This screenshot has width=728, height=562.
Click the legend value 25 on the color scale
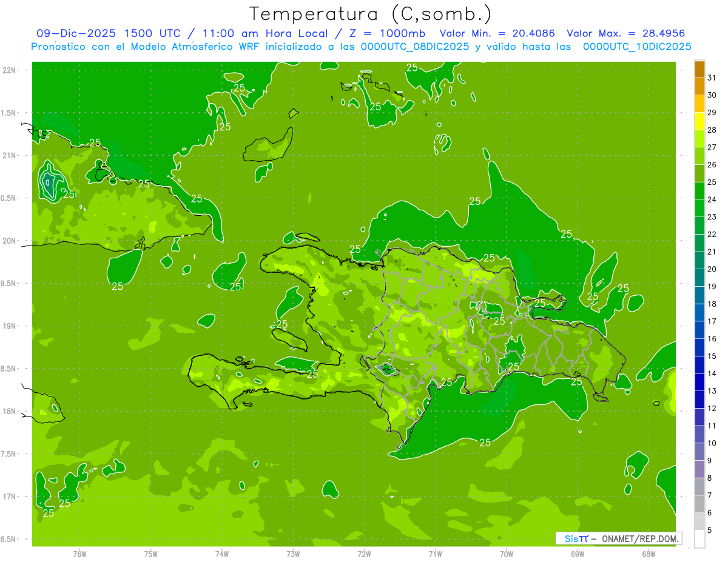pyautogui.click(x=712, y=182)
